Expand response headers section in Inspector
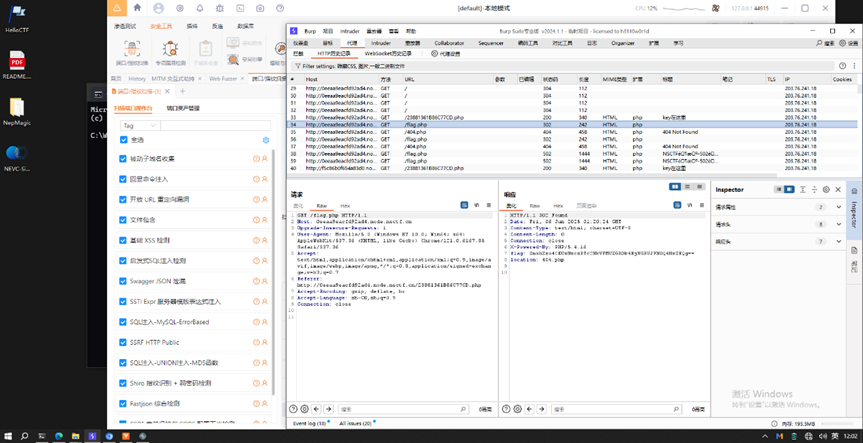This screenshot has width=863, height=443. [839, 241]
